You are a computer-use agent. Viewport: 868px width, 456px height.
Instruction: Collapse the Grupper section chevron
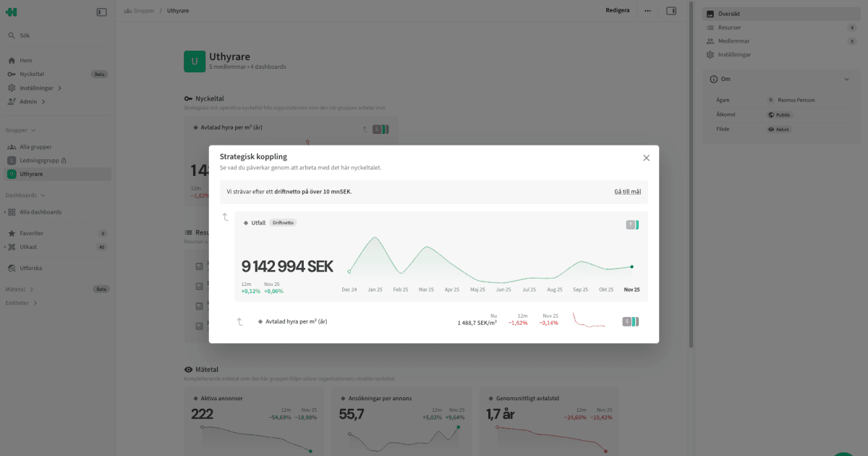(34, 130)
